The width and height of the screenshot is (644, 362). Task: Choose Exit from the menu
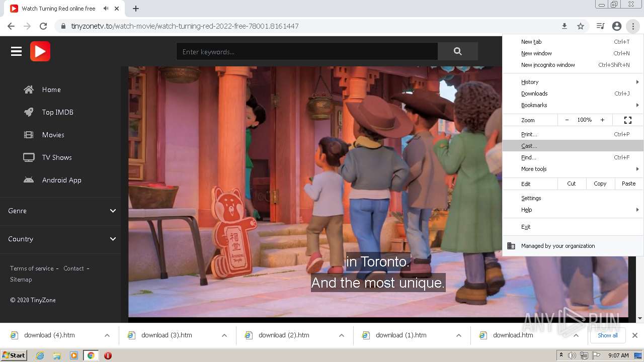(x=573, y=227)
